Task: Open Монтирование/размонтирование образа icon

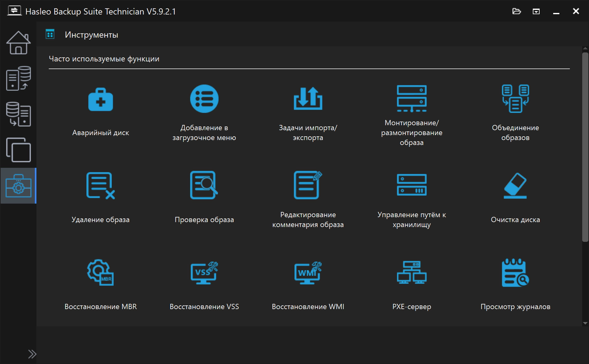Action: (412, 98)
